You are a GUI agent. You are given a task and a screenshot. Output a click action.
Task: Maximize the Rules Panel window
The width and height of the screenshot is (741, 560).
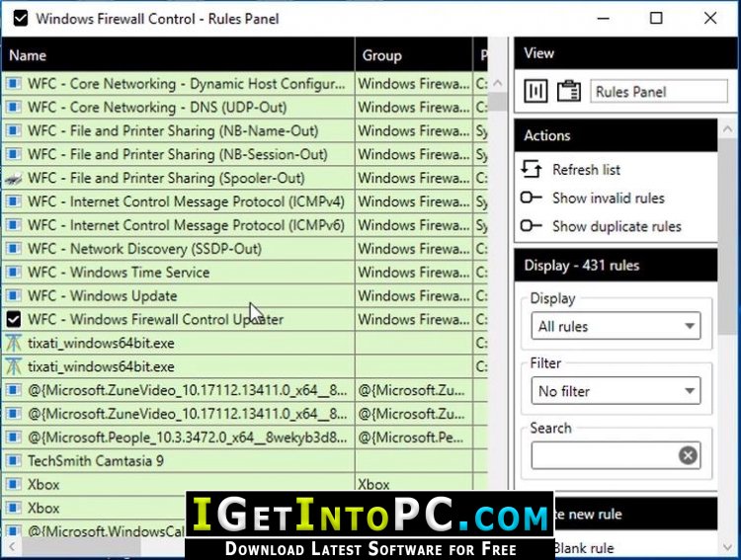[656, 19]
